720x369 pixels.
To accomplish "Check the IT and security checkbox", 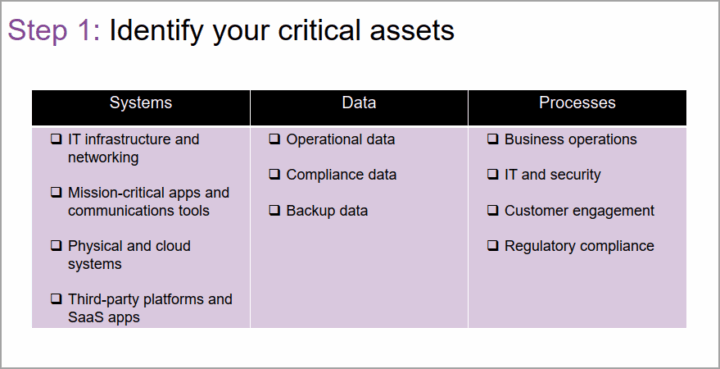I will click(x=493, y=174).
